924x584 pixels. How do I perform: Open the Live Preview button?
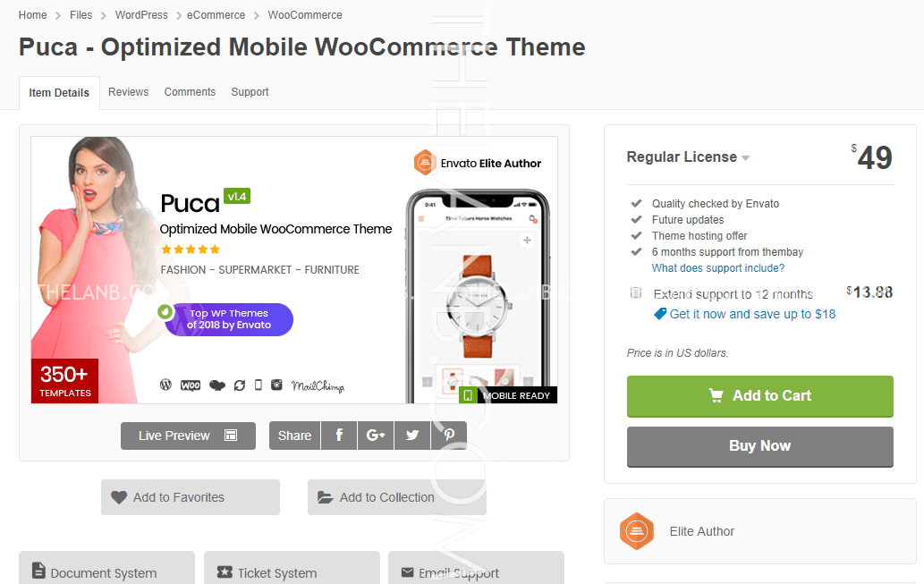(188, 436)
